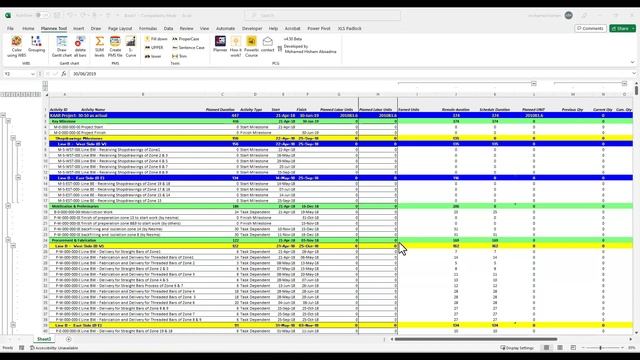Click the Trim tool
This screenshot has height=360, width=640.
pos(179,56)
